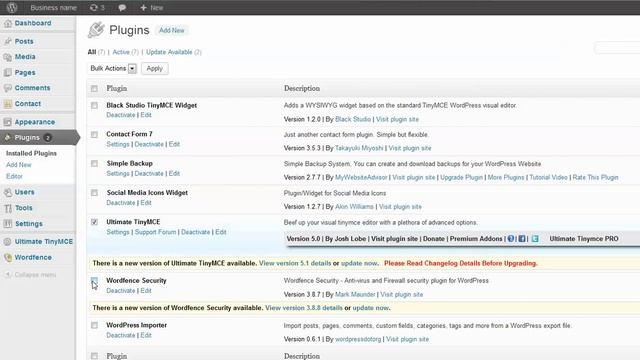The height and width of the screenshot is (360, 640).
Task: Go to Business name site menu
Action: 53,7
